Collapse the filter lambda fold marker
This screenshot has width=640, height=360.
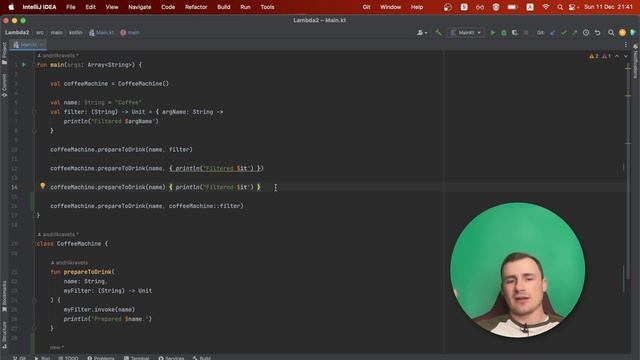[x=35, y=112]
